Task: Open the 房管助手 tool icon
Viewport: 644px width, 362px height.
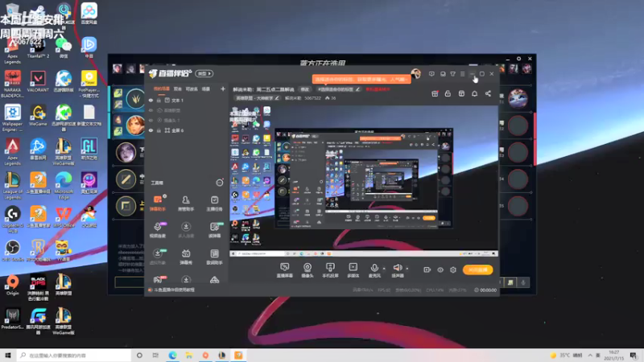Action: [186, 203]
